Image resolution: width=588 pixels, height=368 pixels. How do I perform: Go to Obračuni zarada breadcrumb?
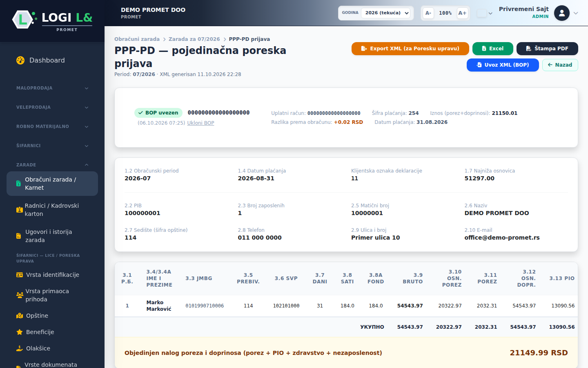tap(137, 39)
